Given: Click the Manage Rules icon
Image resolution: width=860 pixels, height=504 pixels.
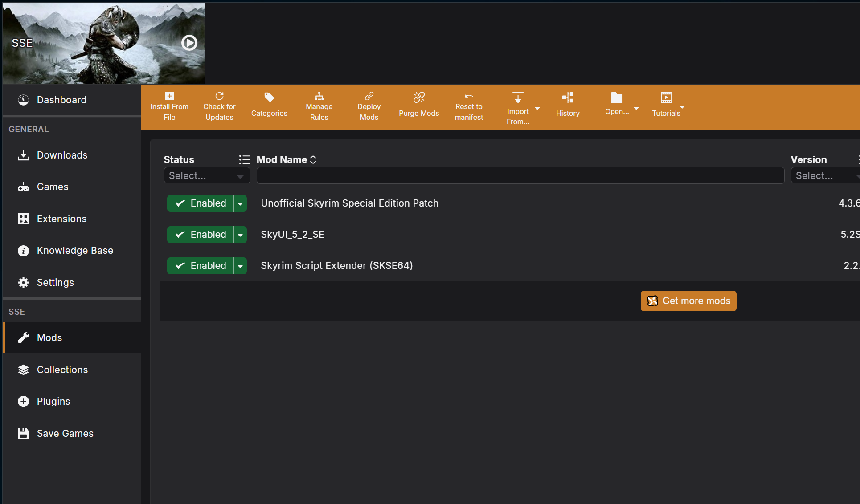Looking at the screenshot, I should [319, 96].
